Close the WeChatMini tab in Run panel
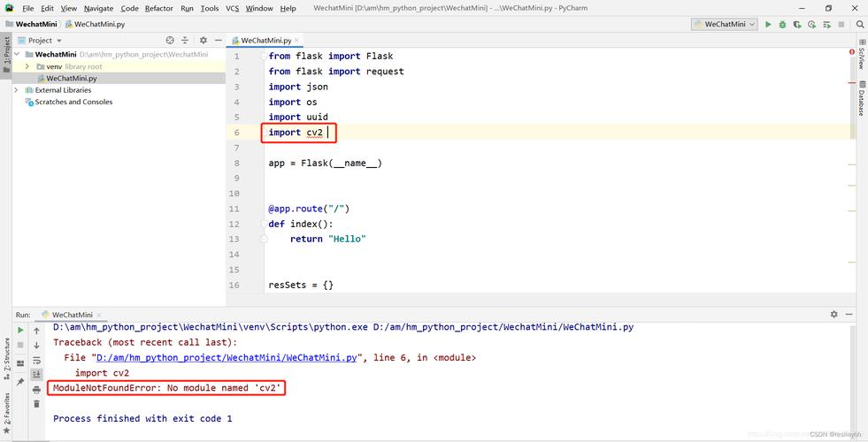Viewport: 868px width, 442px height. coord(98,315)
